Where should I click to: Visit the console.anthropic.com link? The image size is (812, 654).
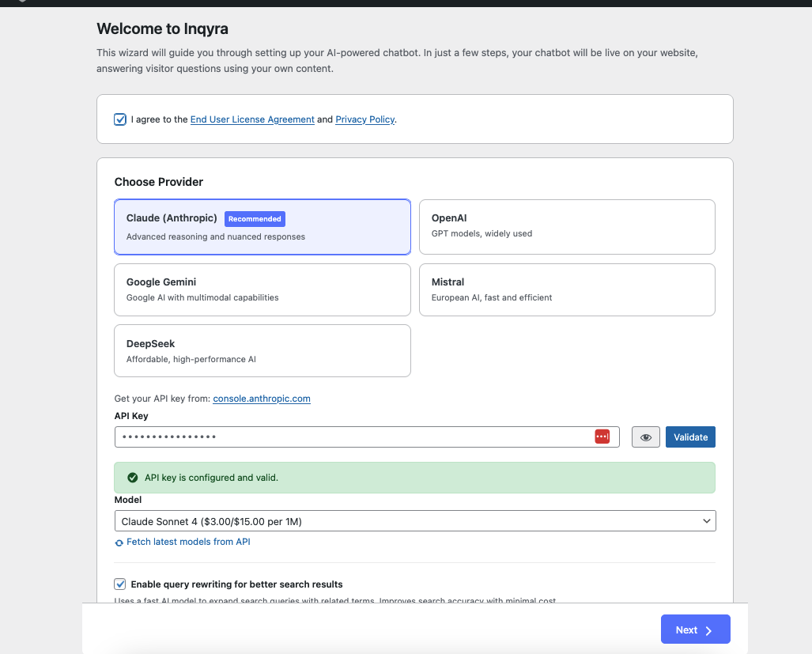click(x=261, y=399)
